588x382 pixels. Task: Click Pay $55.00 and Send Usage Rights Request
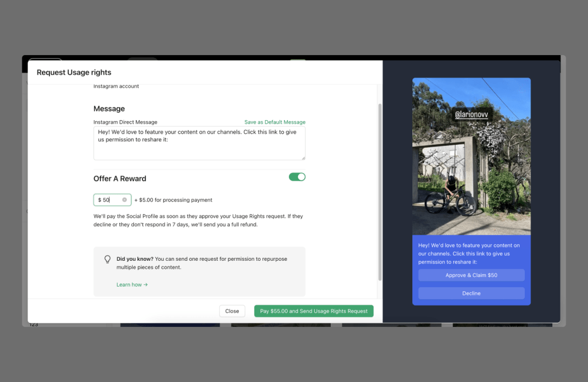(314, 311)
